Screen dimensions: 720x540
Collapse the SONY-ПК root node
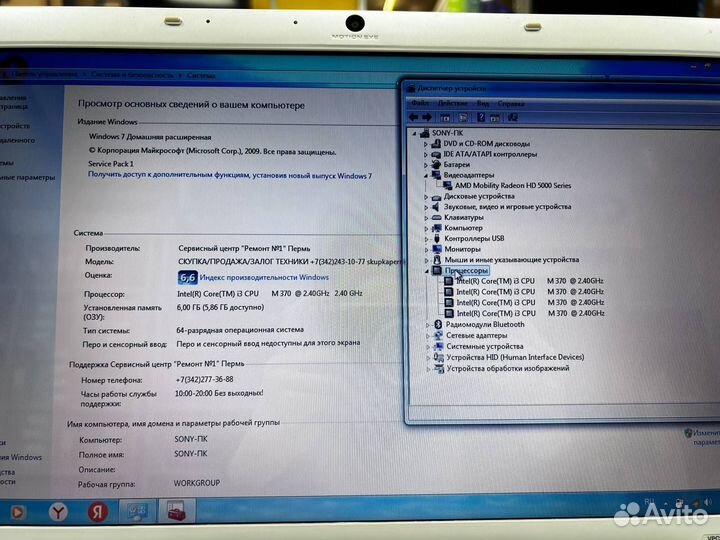point(414,134)
